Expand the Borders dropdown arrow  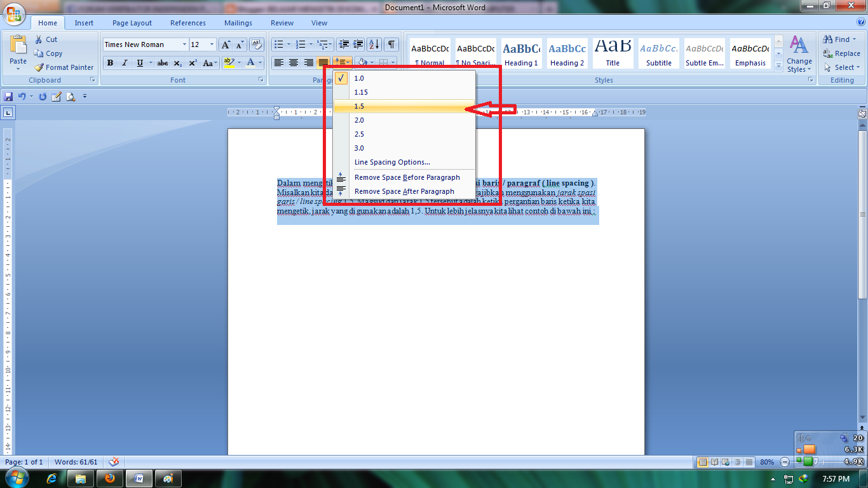click(x=393, y=62)
